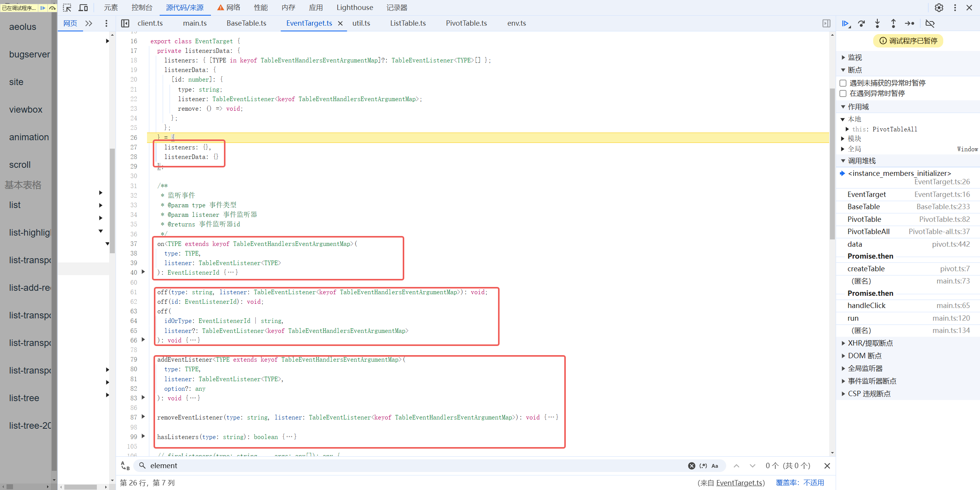980x490 pixels.
Task: Click the Step out of function icon
Action: point(893,24)
